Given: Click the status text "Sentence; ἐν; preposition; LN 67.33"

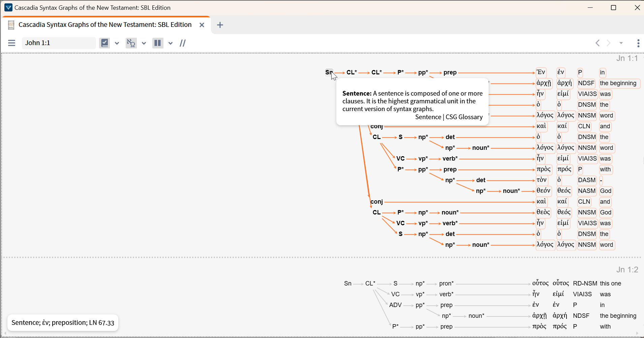Looking at the screenshot, I should coord(63,323).
